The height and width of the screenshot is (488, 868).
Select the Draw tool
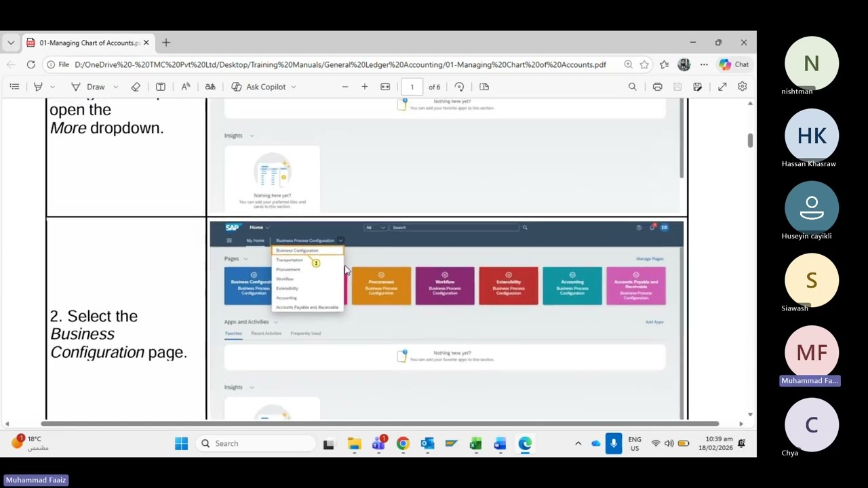pos(88,87)
